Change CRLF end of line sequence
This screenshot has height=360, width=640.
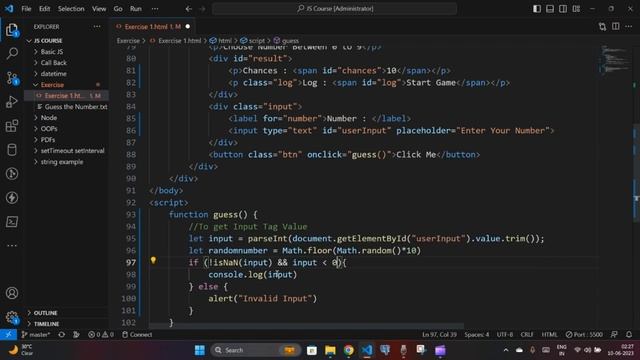(x=527, y=334)
